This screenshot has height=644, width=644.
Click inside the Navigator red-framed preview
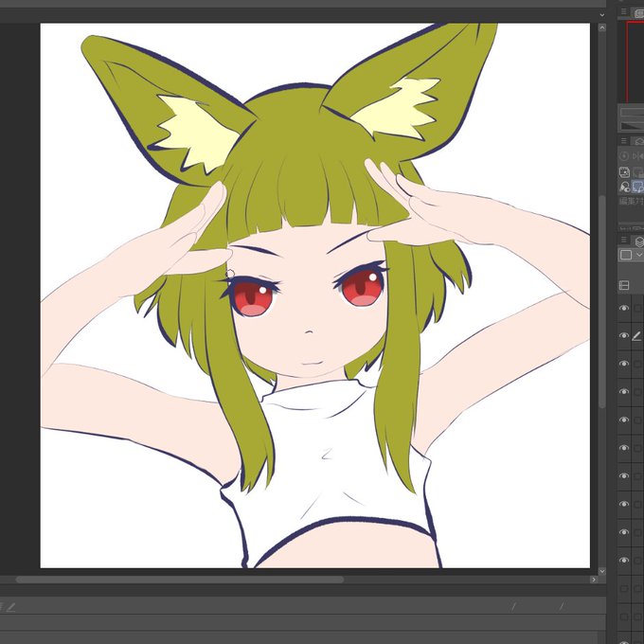click(635, 62)
